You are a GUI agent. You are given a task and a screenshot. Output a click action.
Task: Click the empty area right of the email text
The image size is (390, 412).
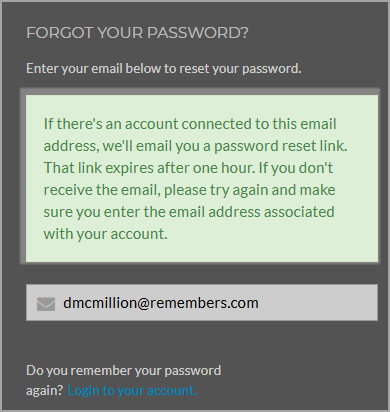pos(317,303)
